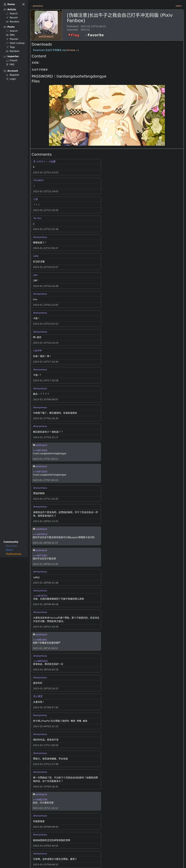Open Artists Search menu entry

(13, 13)
